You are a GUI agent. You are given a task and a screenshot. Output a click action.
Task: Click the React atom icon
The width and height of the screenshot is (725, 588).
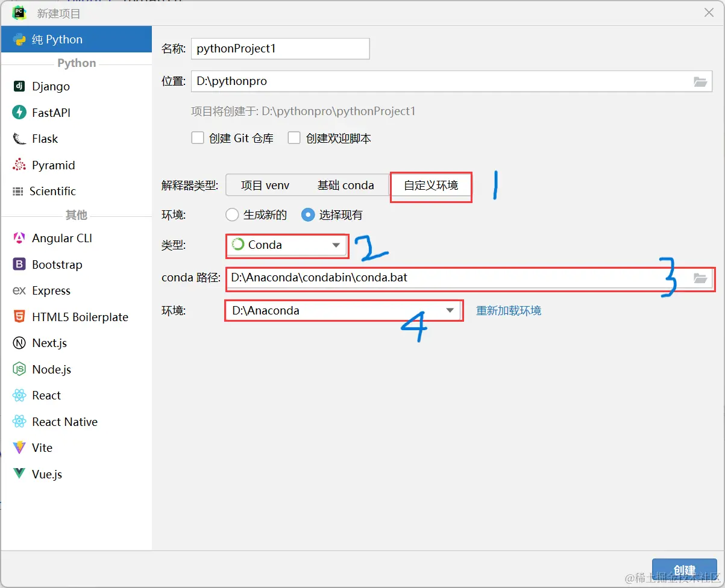tap(19, 395)
